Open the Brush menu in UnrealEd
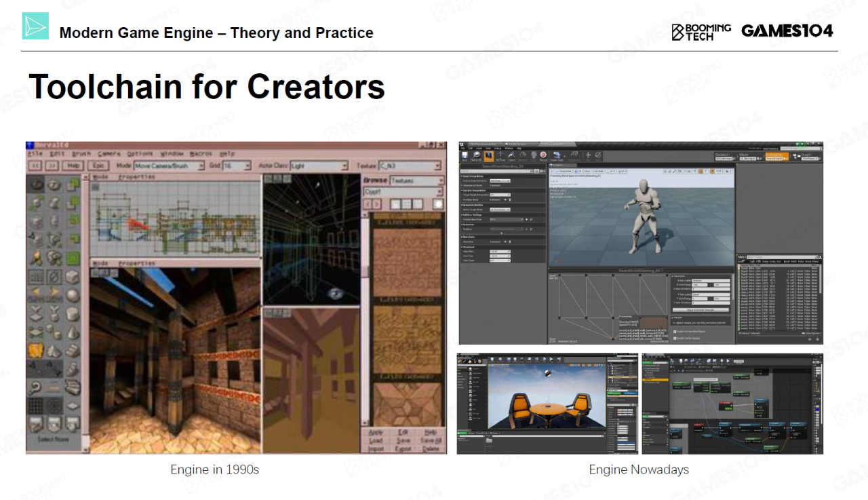The image size is (868, 500). [x=81, y=154]
